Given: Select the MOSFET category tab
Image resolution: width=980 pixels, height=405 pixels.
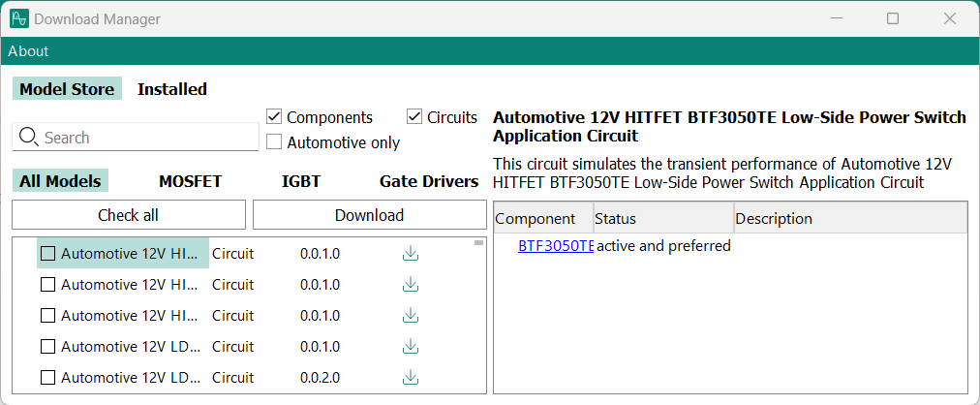Looking at the screenshot, I should pyautogui.click(x=190, y=181).
